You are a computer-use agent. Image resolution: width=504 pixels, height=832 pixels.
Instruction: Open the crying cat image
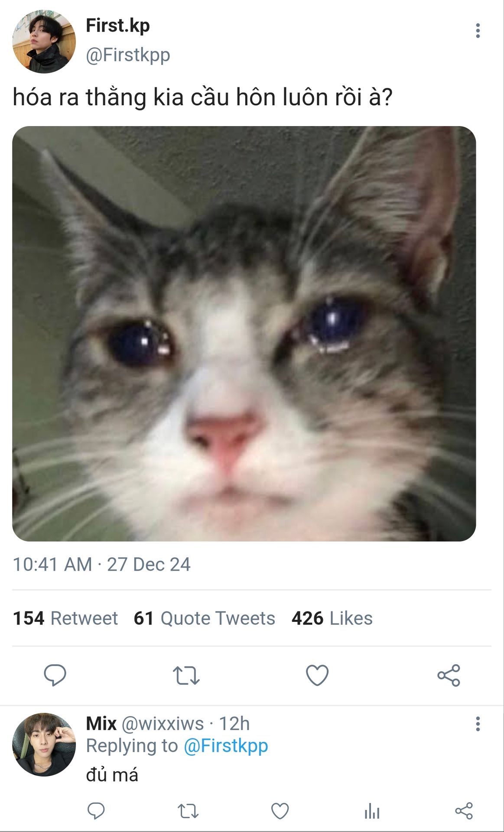coord(244,333)
